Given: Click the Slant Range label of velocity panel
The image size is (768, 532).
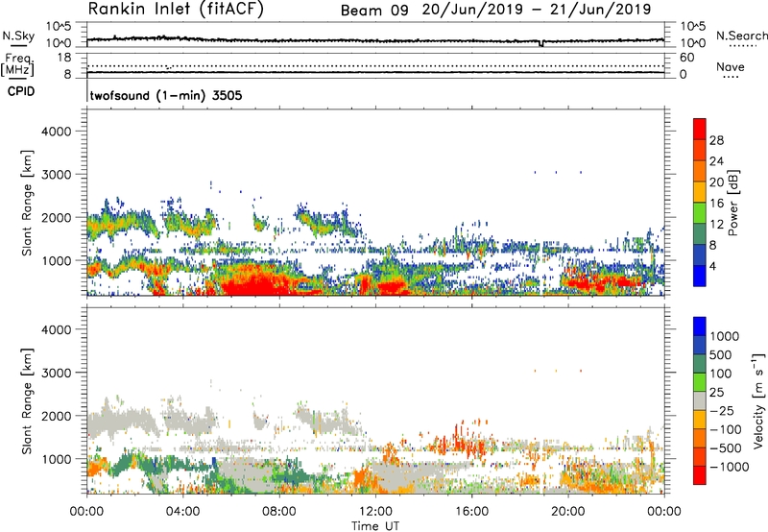Looking at the screenshot, I should (x=27, y=400).
